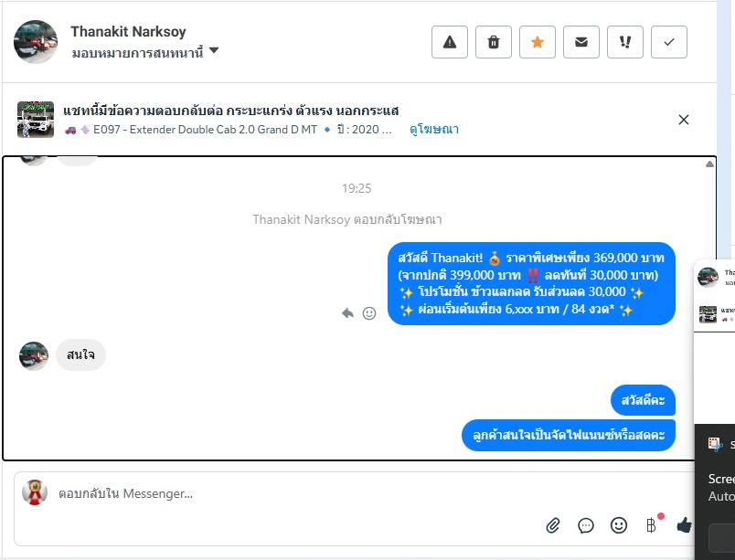735x560 pixels.
Task: Open the ดูโฆษณา ad link
Action: 434,129
